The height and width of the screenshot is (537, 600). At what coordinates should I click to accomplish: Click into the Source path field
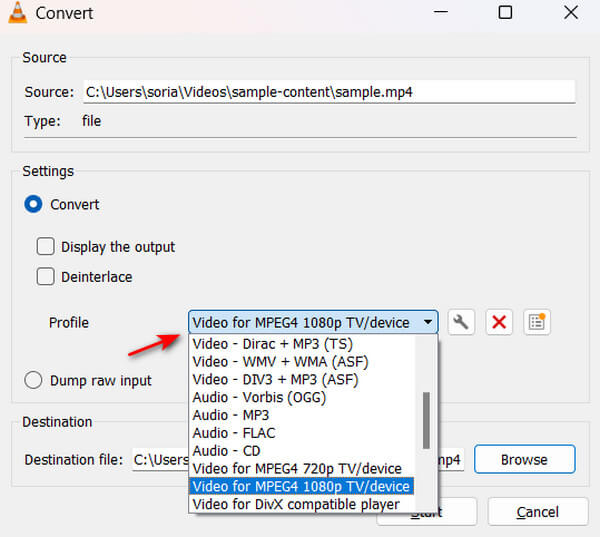(x=329, y=92)
